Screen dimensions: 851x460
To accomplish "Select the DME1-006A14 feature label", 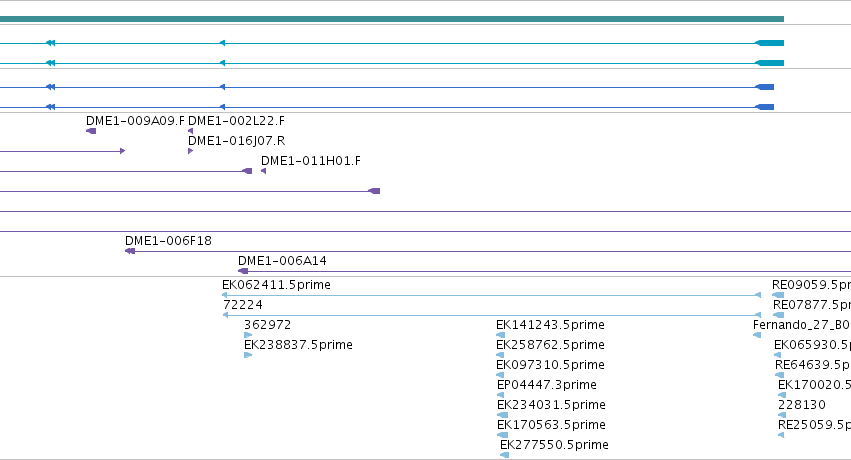I will (282, 261).
